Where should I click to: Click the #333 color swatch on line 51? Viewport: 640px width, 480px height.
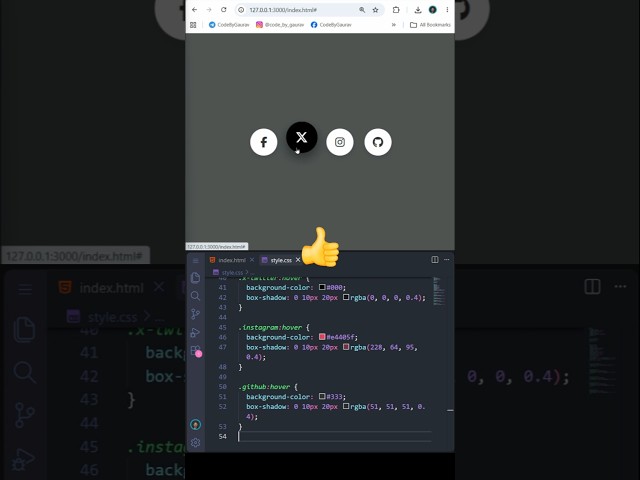click(x=322, y=396)
